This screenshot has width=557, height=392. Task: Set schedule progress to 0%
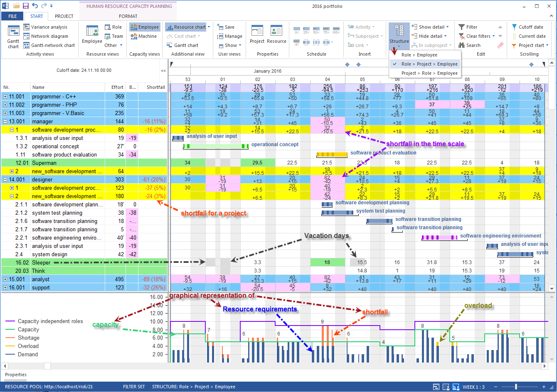click(297, 29)
